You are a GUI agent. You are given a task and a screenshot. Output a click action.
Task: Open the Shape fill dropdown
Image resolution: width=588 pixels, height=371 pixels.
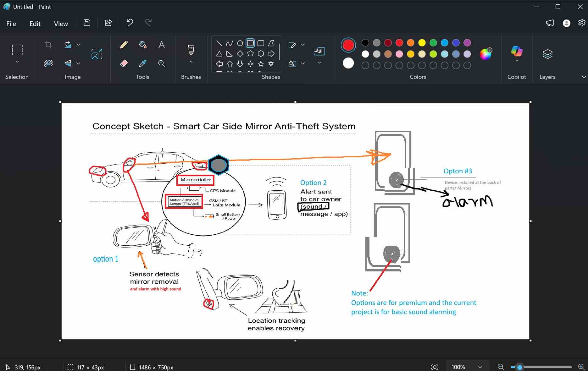coord(303,63)
